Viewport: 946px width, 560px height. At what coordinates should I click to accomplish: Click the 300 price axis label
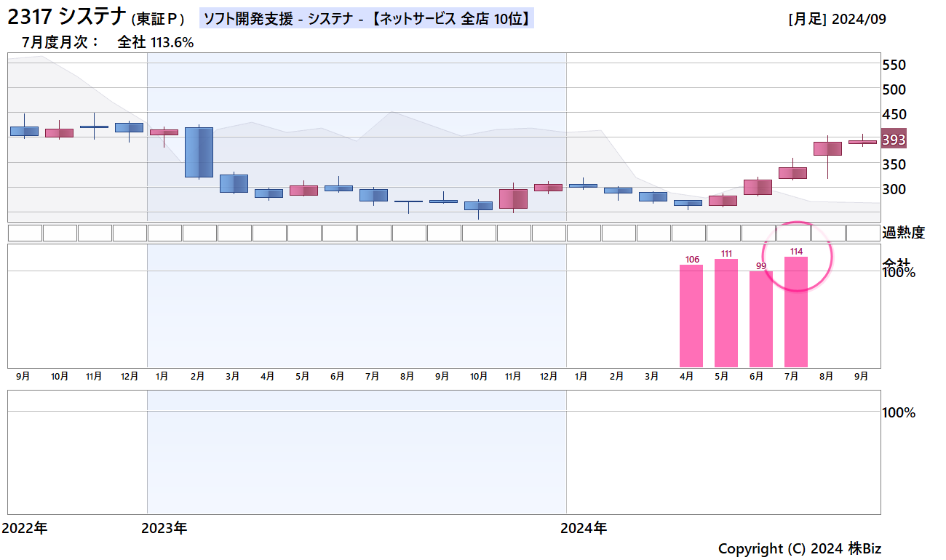(x=894, y=189)
